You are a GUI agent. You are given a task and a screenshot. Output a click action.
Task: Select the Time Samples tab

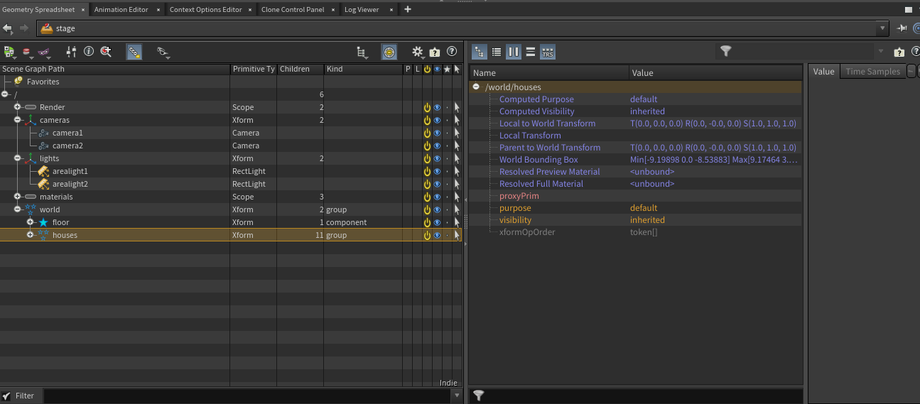coord(872,72)
